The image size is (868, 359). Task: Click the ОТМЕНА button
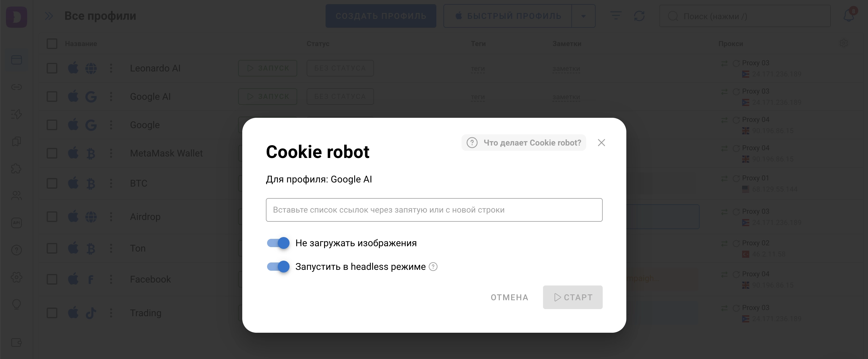509,297
